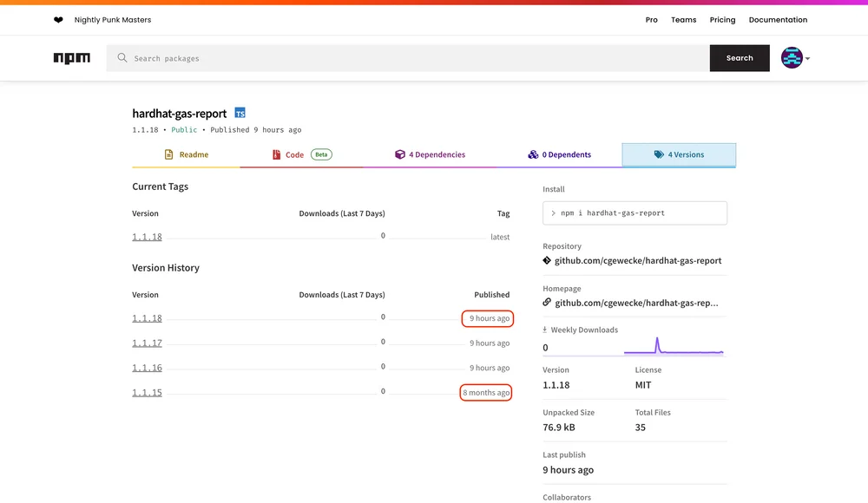Click the weekly downloads sparkline chart
This screenshot has height=503, width=868.
click(x=674, y=346)
